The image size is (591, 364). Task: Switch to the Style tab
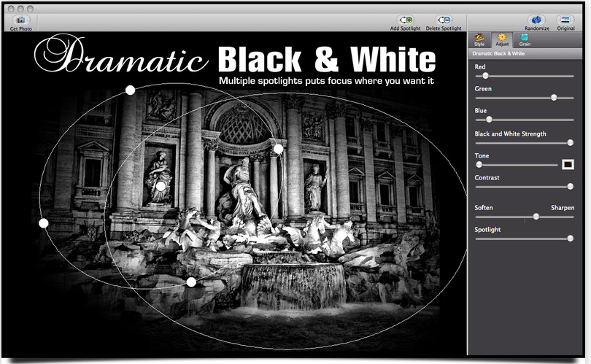[x=479, y=39]
